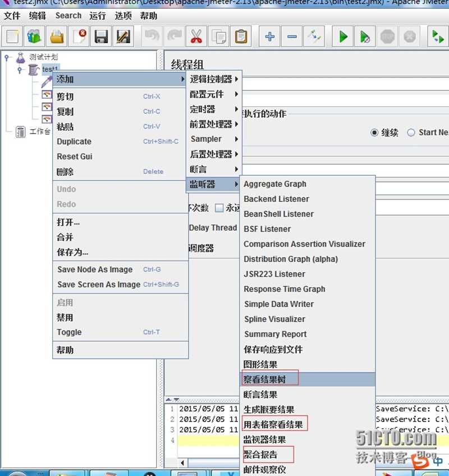Expand the 定时器 submenu
The height and width of the screenshot is (476, 449).
[x=214, y=109]
